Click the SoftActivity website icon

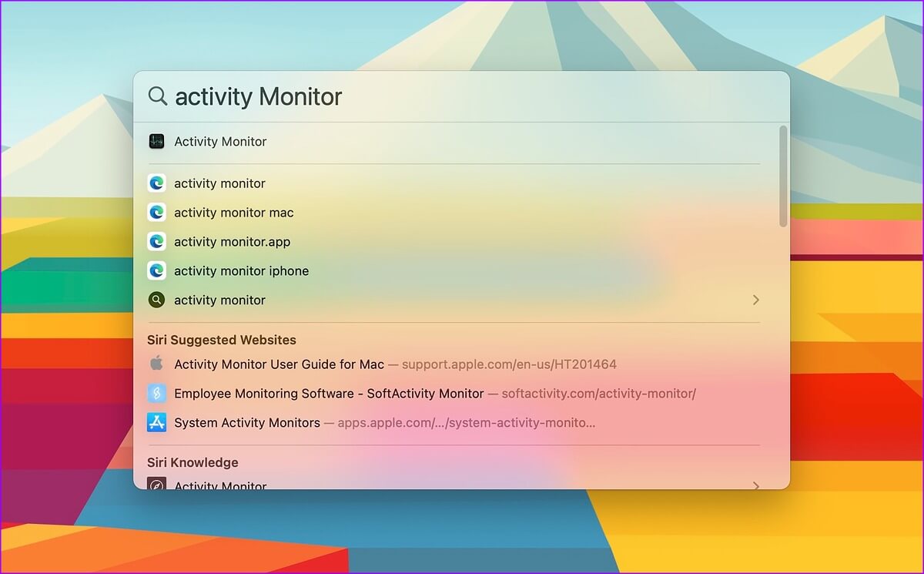[157, 393]
